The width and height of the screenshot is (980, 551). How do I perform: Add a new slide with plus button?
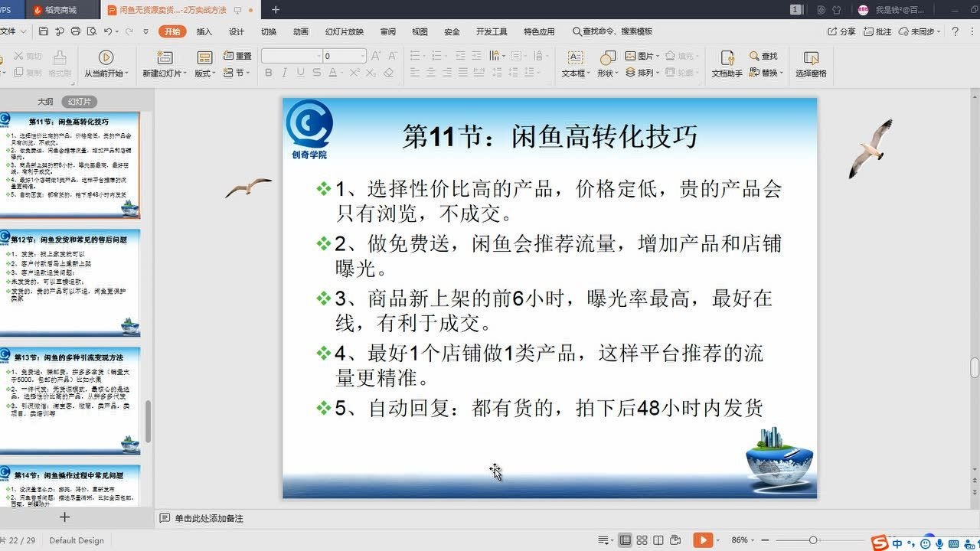tap(64, 517)
